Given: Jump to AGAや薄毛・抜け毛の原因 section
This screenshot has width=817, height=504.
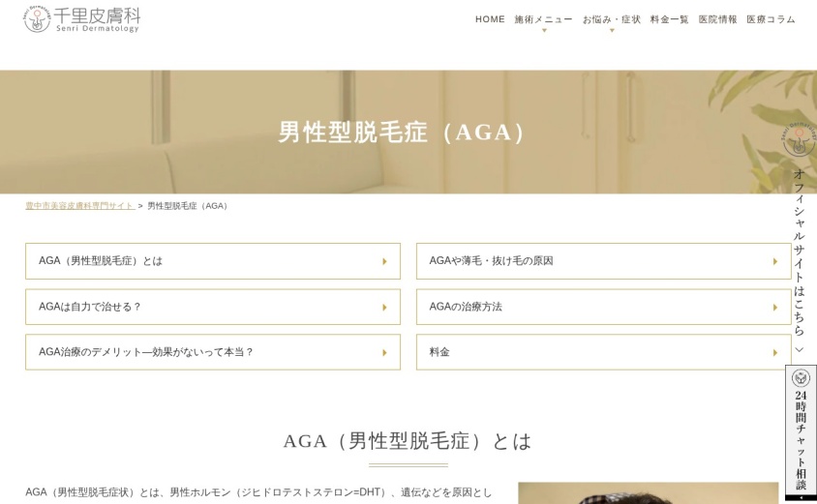Looking at the screenshot, I should pos(603,261).
